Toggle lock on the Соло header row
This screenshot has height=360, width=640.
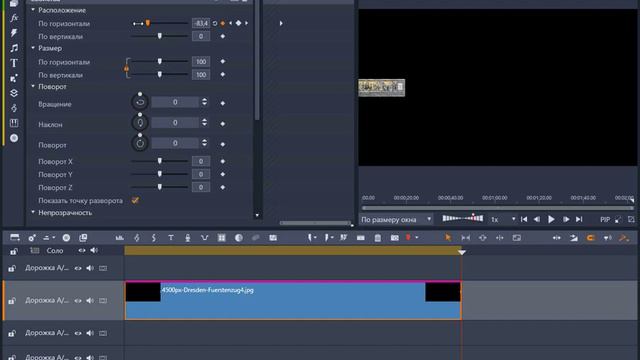pyautogui.click(x=13, y=251)
